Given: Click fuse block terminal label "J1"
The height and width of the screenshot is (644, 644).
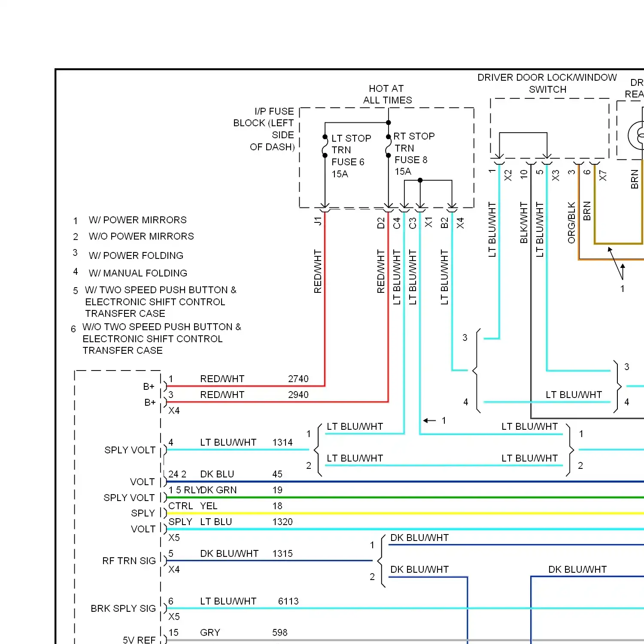Looking at the screenshot, I should tap(318, 221).
